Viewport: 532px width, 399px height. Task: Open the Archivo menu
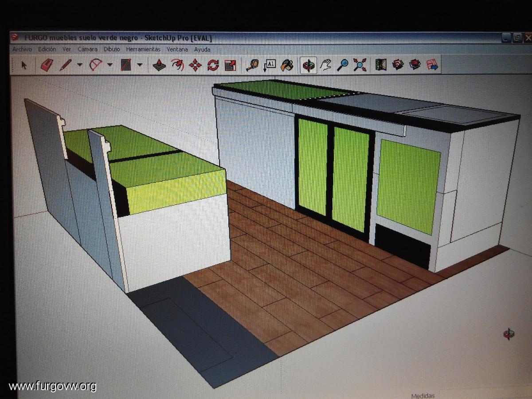point(22,49)
